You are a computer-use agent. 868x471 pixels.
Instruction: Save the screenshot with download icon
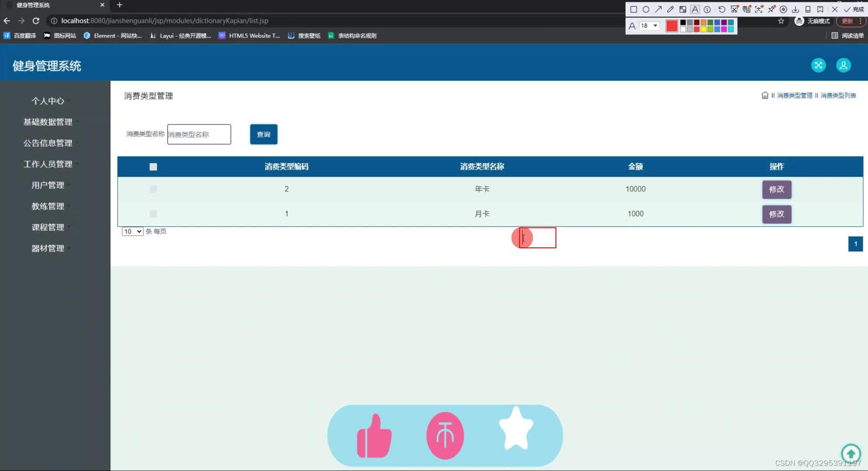pyautogui.click(x=796, y=9)
